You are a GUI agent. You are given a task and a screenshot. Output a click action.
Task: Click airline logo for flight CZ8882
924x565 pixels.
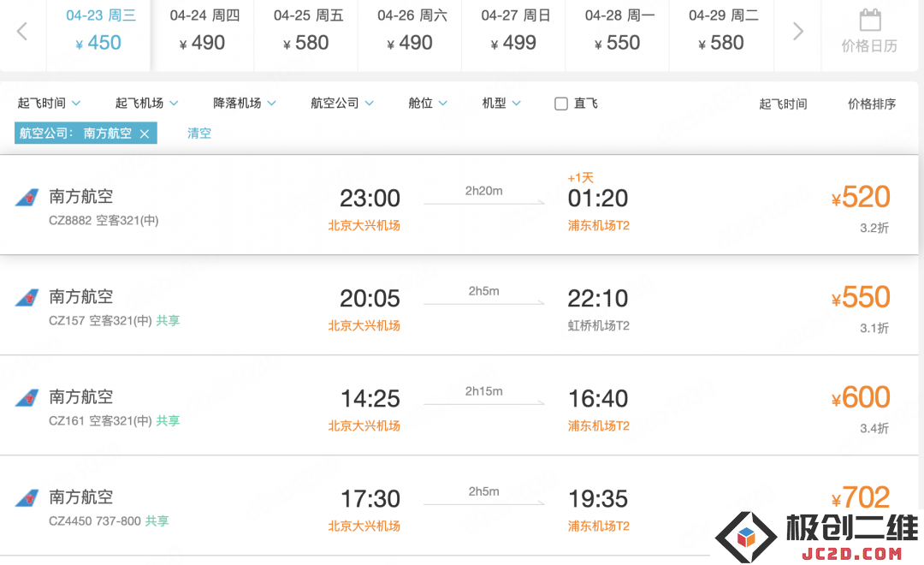[27, 198]
